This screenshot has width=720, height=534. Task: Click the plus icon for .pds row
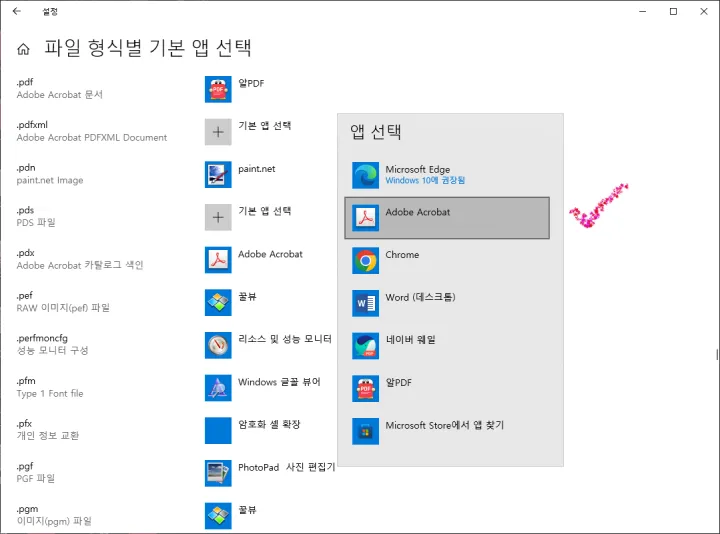point(218,218)
